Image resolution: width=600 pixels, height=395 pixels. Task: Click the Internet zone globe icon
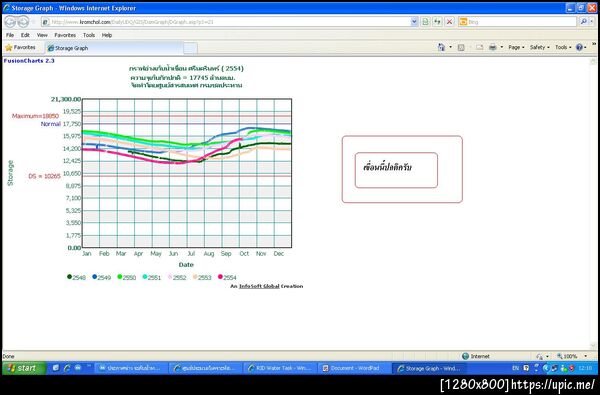point(465,356)
